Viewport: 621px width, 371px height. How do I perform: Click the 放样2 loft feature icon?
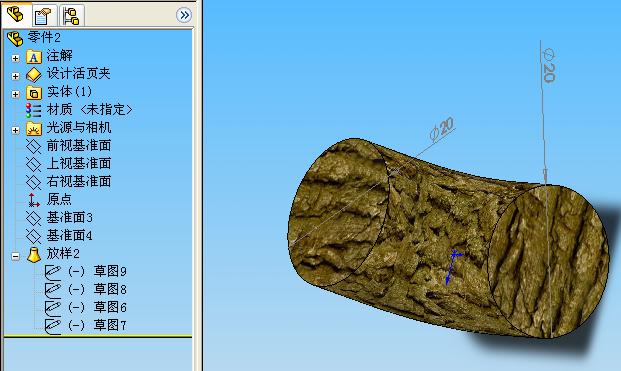click(34, 255)
